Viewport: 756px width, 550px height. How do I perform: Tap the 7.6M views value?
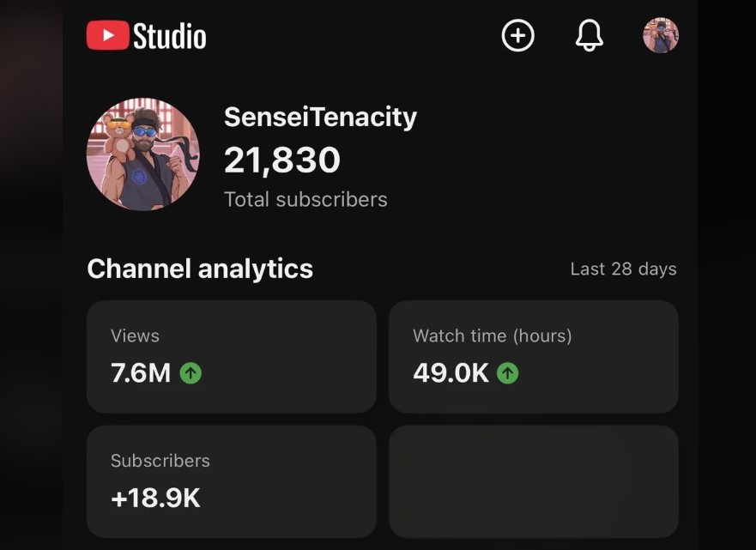[x=141, y=373]
